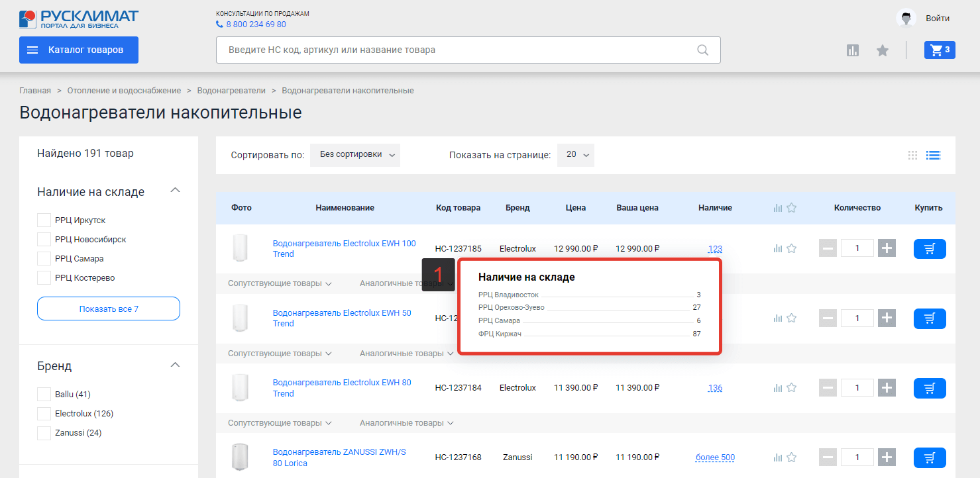Click the search magnifier icon
This screenshot has height=478, width=980.
click(703, 50)
